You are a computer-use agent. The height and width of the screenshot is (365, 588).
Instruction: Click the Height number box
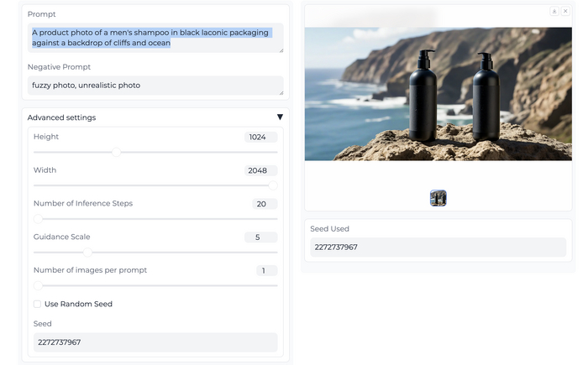(260, 137)
